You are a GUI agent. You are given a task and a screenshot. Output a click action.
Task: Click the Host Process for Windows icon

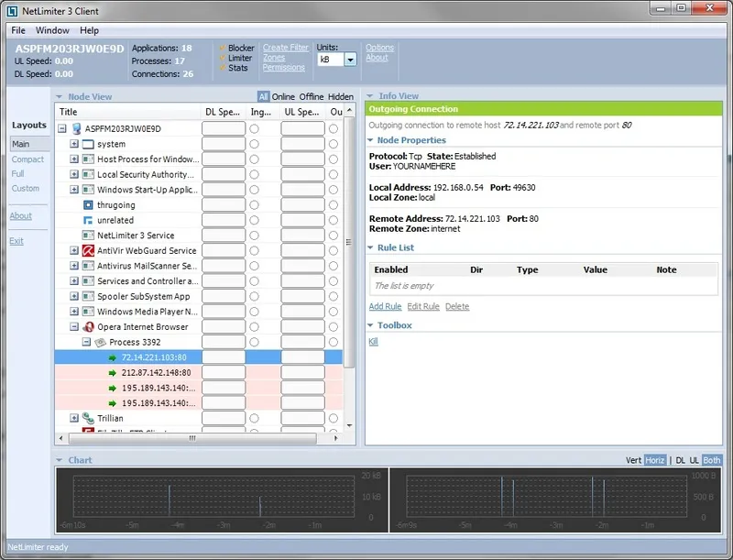[88, 159]
